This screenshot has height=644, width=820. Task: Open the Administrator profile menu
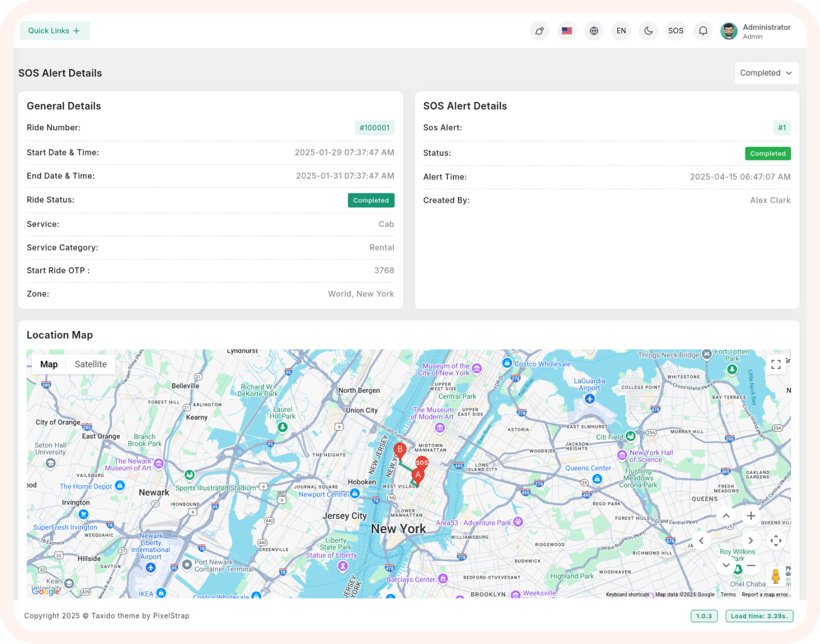(x=756, y=31)
